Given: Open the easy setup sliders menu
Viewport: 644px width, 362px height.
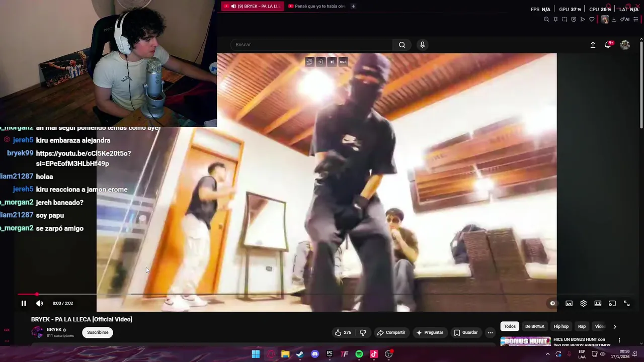Looking at the screenshot, I should coord(636,19).
